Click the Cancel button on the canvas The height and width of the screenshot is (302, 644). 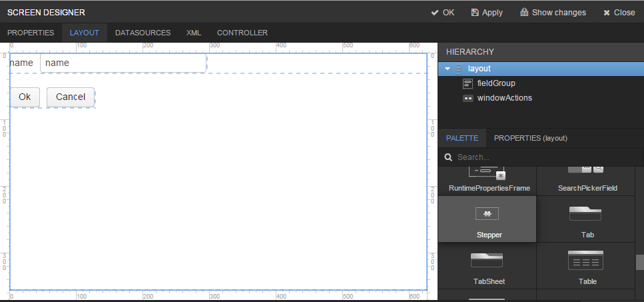coord(71,97)
